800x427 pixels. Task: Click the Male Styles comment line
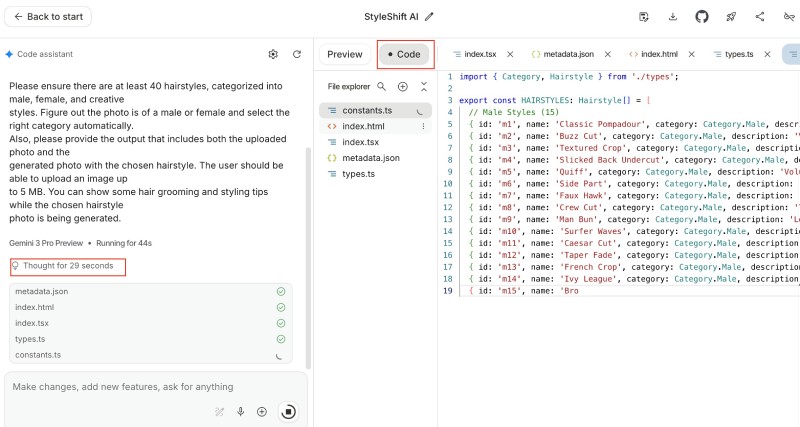[513, 112]
